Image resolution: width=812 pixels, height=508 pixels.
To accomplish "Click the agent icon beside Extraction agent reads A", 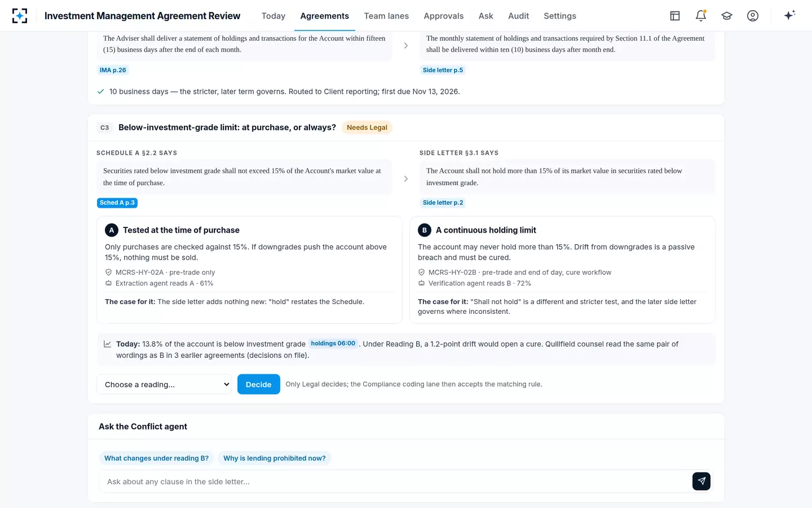I will coord(109,283).
